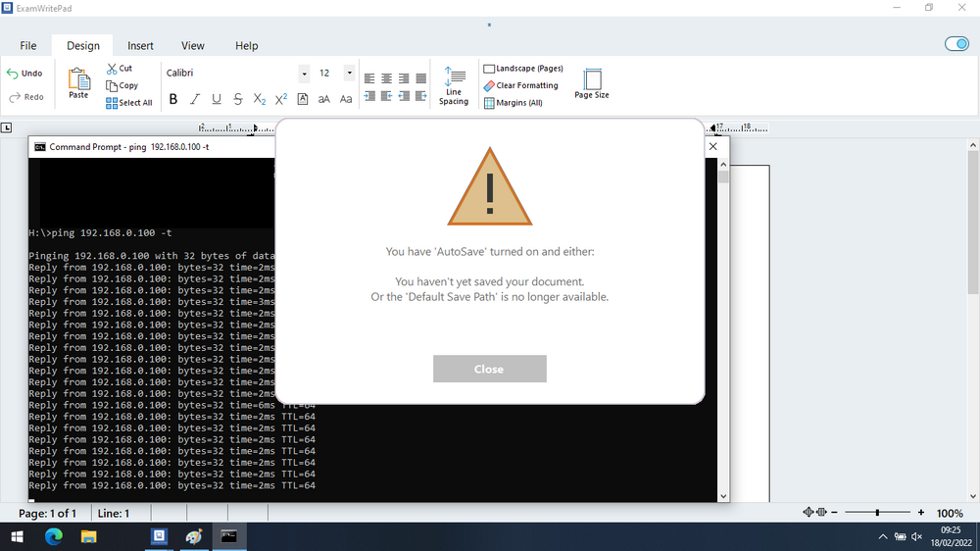Open Windows Start menu
The image size is (980, 551).
tap(17, 536)
